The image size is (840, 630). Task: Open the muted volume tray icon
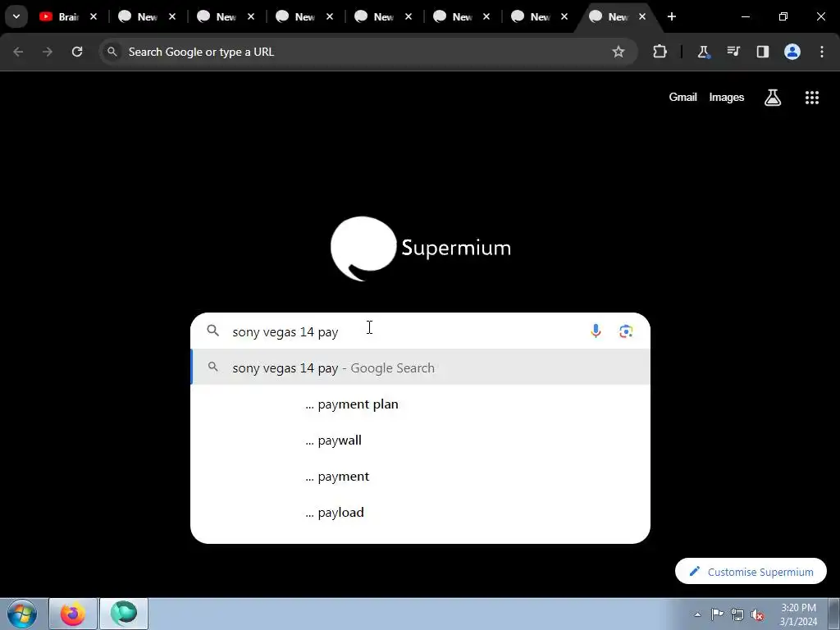coord(757,614)
